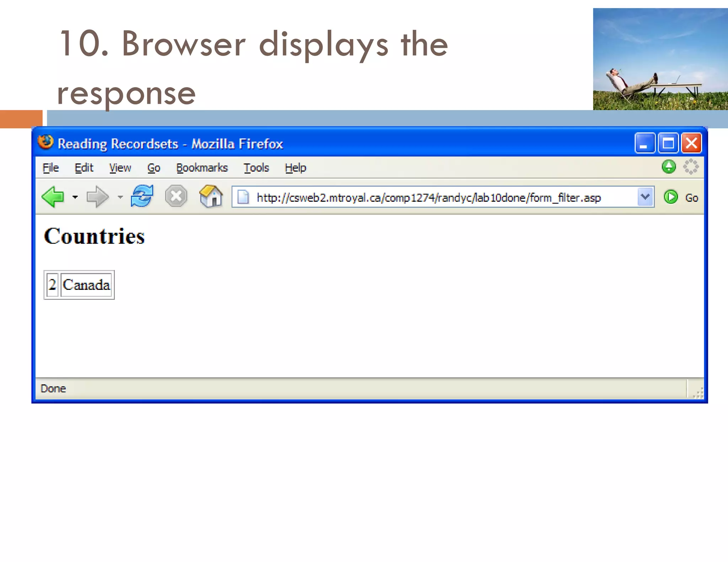Open the Help menu
The image size is (728, 562).
click(295, 168)
